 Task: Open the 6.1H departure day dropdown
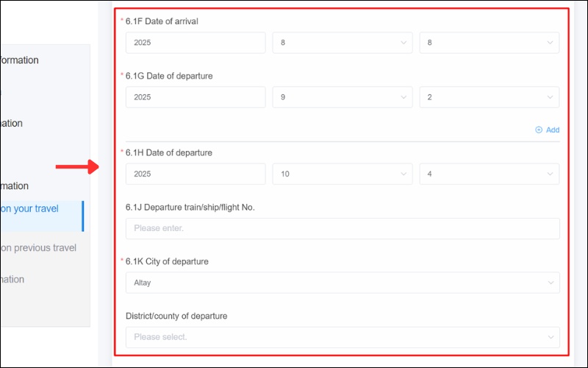point(489,174)
